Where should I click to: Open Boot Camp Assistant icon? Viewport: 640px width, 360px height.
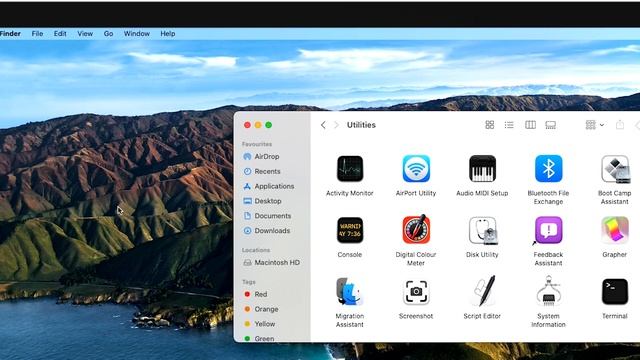[x=615, y=169]
